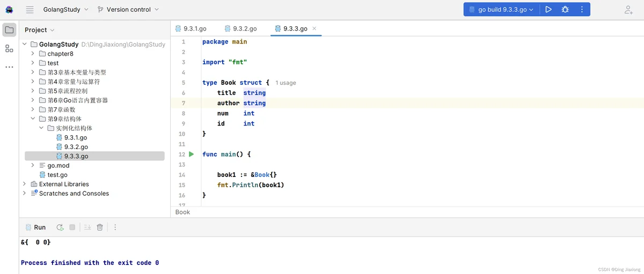
Task: Clear Run console with trash icon
Action: coord(100,227)
